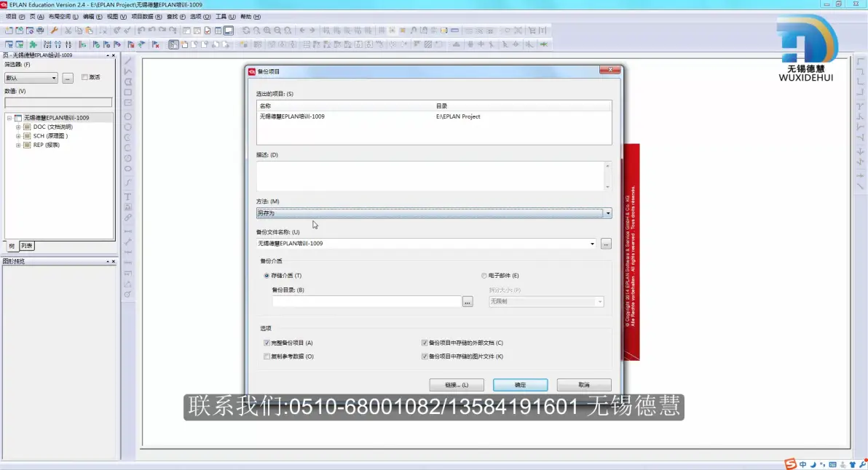Image resolution: width=868 pixels, height=470 pixels.
Task: Select the Line drawing tool
Action: click(x=128, y=61)
